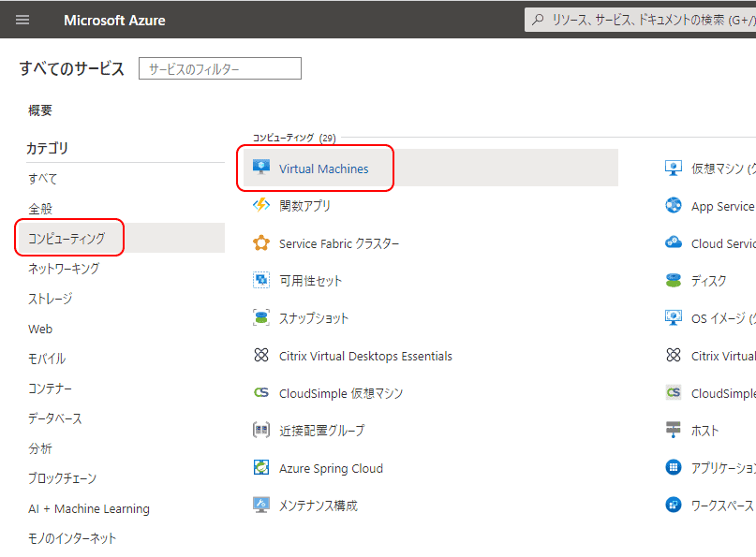Select the Web category
The height and width of the screenshot is (557, 756).
click(40, 329)
